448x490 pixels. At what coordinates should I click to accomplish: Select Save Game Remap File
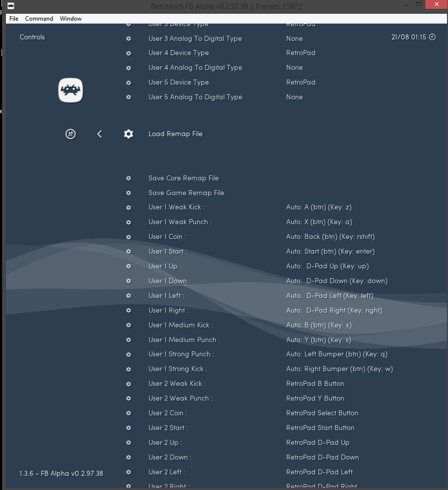(x=186, y=193)
